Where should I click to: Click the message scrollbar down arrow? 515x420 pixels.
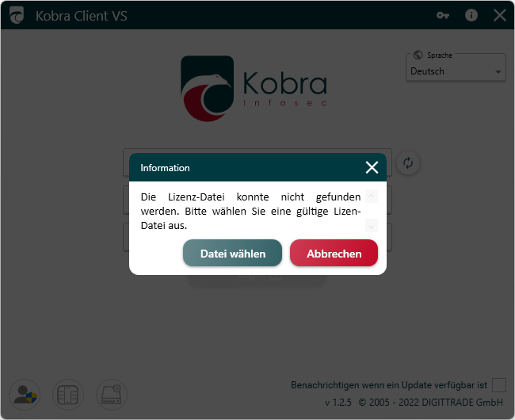372,226
